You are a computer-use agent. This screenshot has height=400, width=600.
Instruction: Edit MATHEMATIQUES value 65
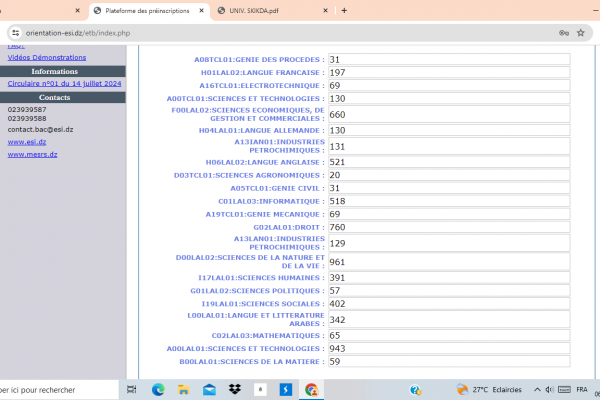tap(449, 335)
